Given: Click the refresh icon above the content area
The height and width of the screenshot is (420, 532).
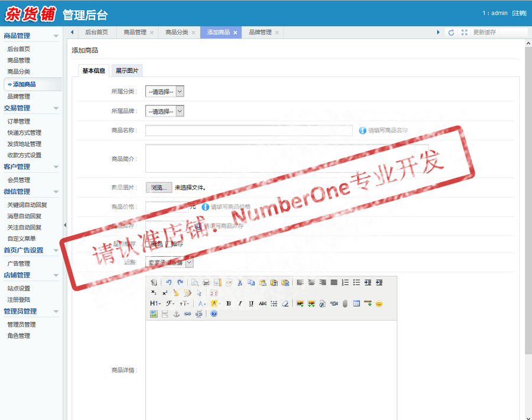Looking at the screenshot, I should pos(450,33).
